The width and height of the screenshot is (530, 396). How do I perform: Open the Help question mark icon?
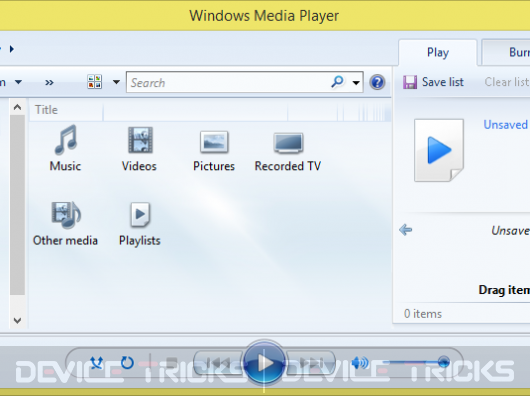(x=377, y=82)
